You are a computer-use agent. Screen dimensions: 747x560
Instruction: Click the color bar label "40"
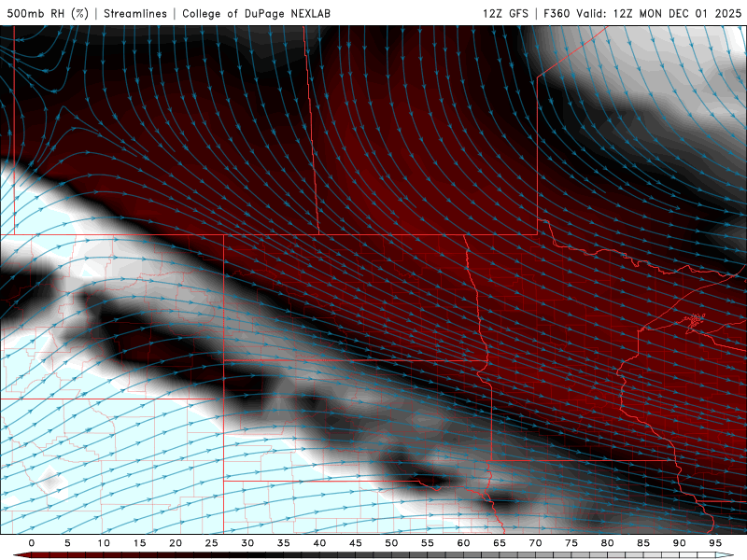pyautogui.click(x=319, y=543)
